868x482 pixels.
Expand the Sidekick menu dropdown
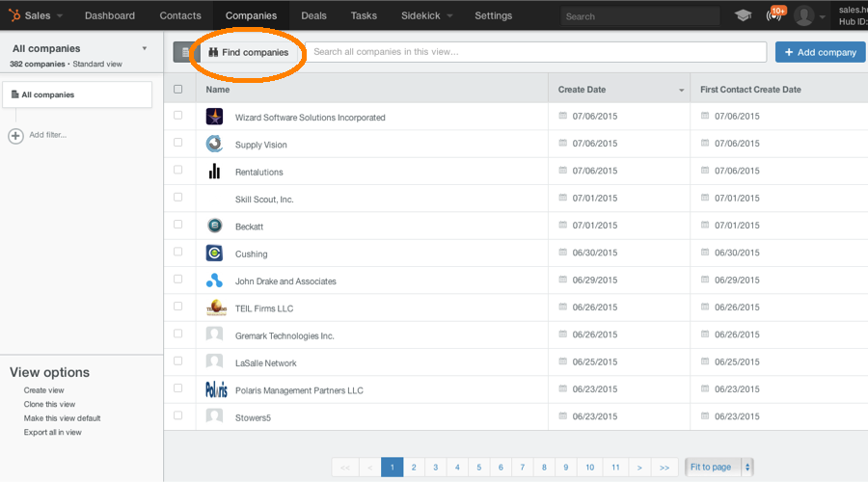[427, 15]
